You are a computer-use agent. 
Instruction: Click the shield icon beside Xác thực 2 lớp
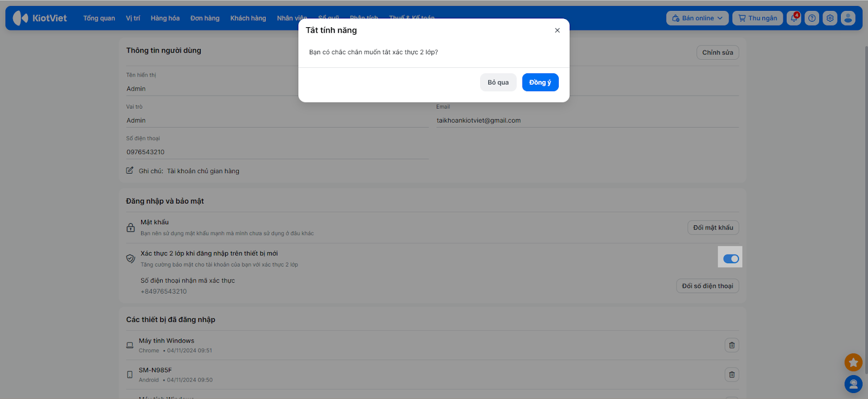131,258
